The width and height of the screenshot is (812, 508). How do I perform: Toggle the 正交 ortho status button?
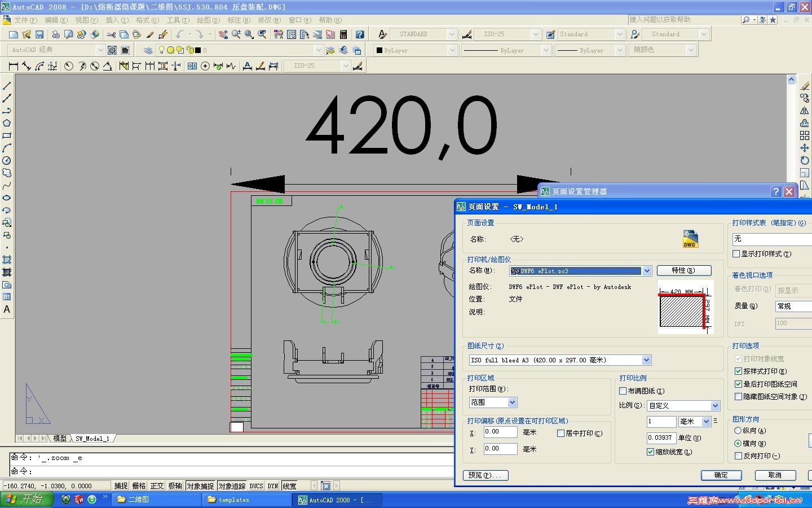click(157, 486)
